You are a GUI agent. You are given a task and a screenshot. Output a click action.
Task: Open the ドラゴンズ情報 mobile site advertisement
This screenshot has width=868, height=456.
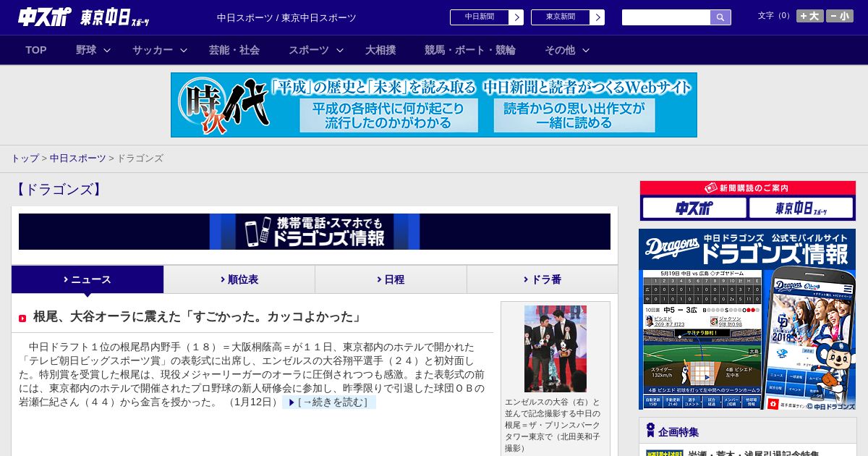[x=747, y=320]
